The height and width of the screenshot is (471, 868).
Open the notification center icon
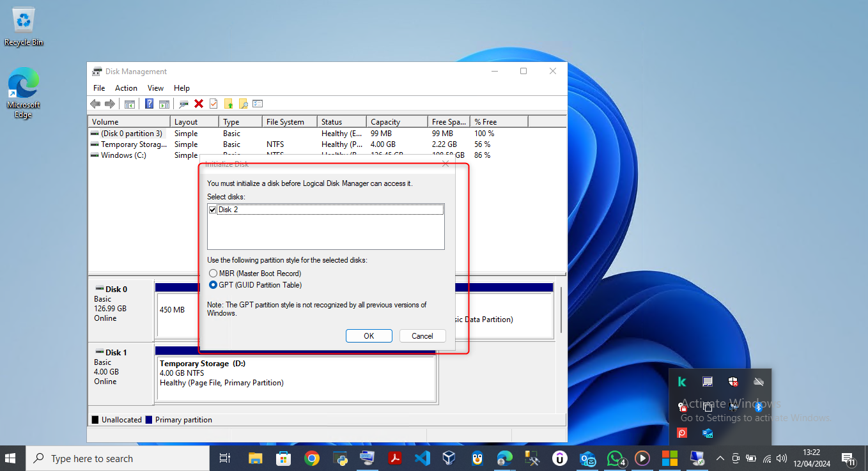pyautogui.click(x=849, y=458)
